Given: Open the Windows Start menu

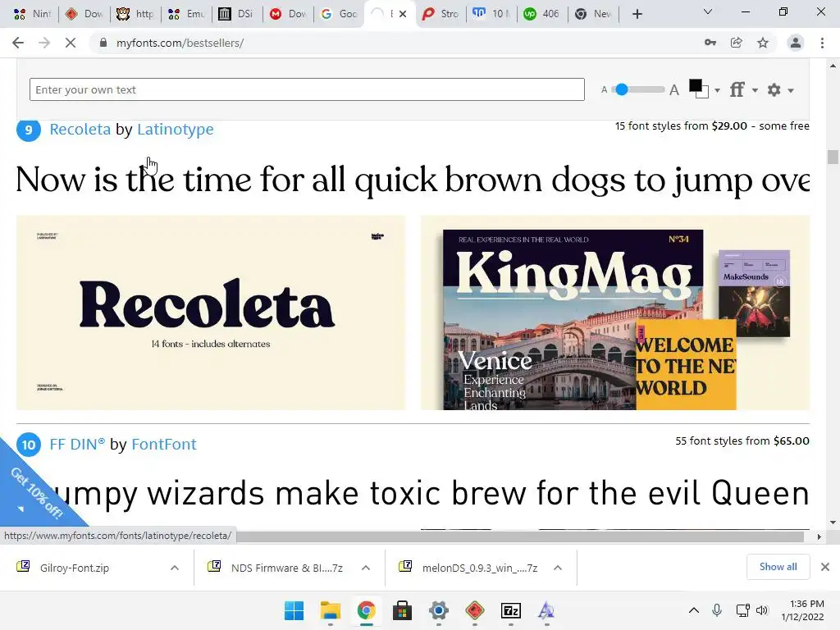Looking at the screenshot, I should click(x=294, y=610).
